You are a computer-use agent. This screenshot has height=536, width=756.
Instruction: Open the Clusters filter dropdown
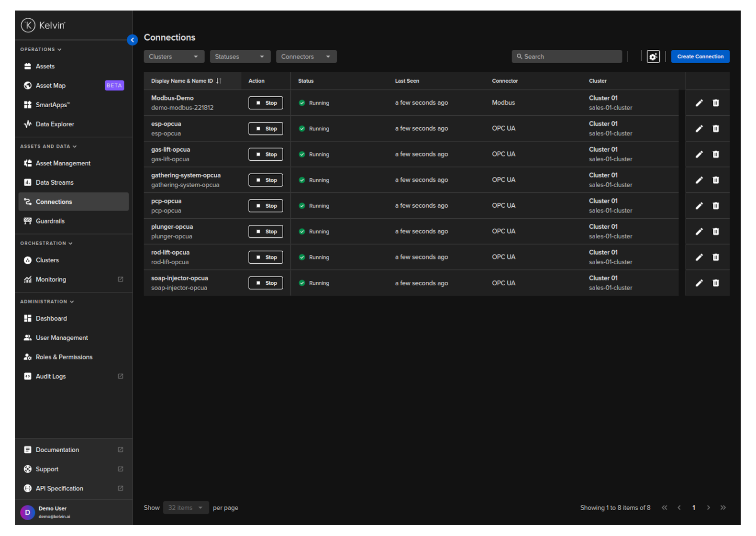click(174, 56)
